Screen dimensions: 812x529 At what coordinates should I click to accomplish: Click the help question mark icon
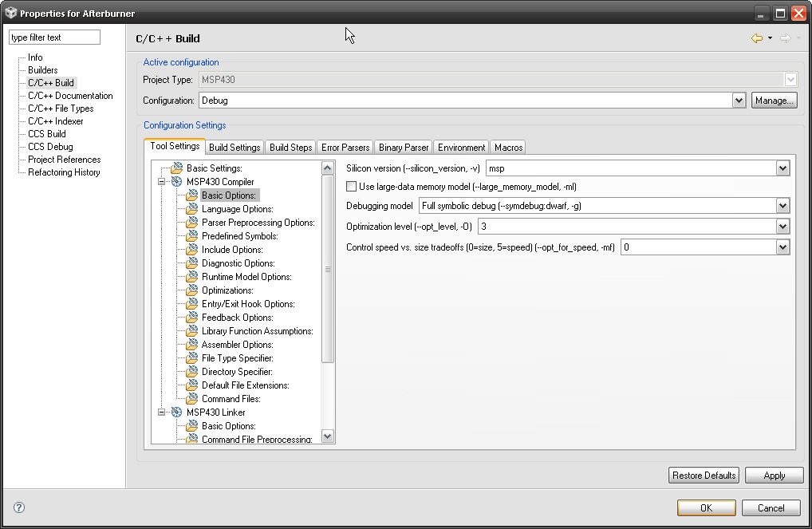[x=19, y=507]
